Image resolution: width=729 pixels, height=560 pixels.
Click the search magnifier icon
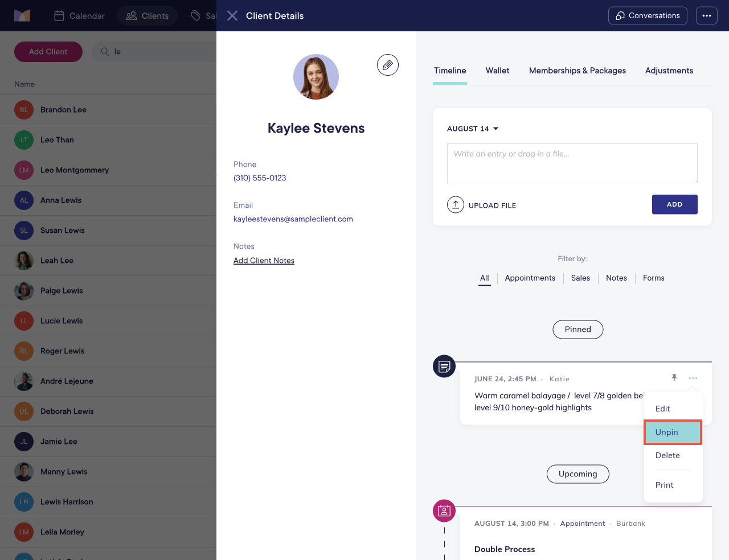pos(105,52)
